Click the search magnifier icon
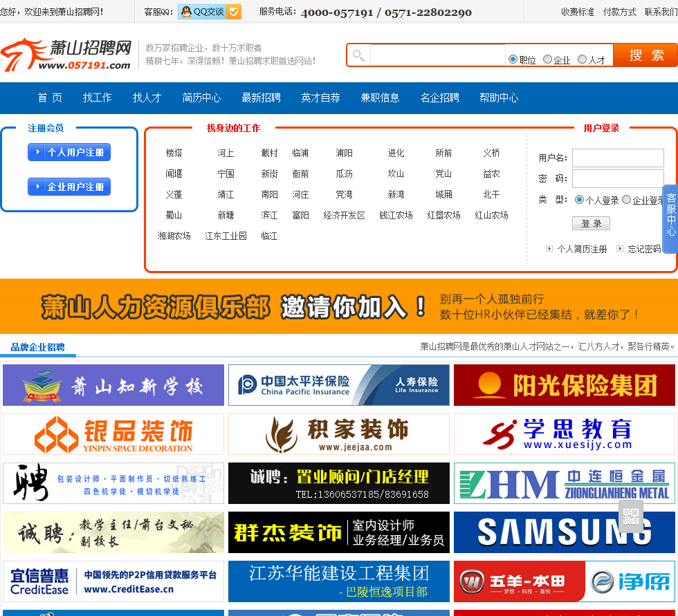 click(358, 55)
